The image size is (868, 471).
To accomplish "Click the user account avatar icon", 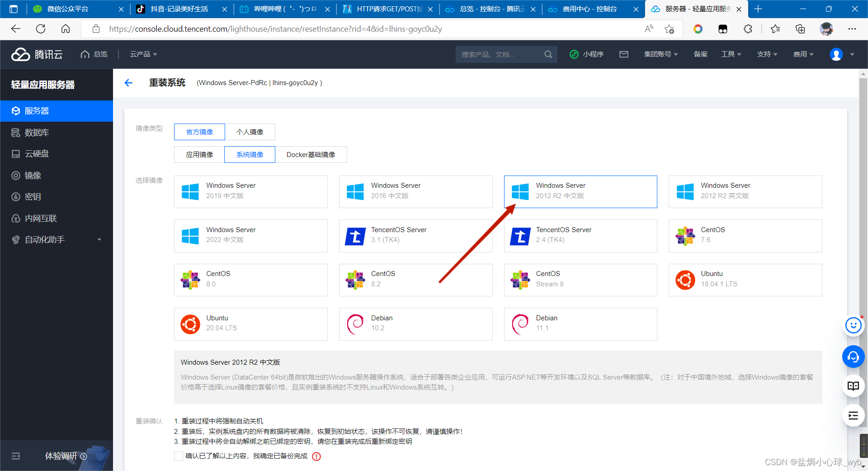I will (x=836, y=54).
